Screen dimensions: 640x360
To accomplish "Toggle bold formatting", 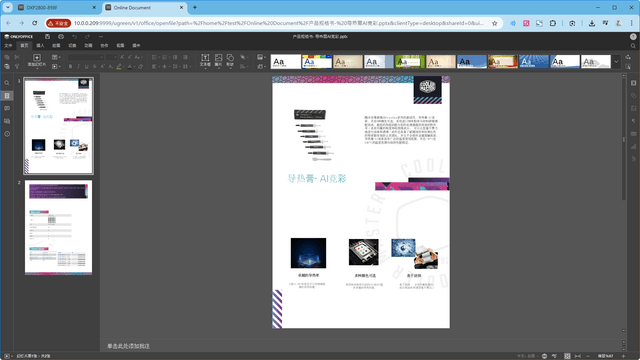I will tap(70, 66).
